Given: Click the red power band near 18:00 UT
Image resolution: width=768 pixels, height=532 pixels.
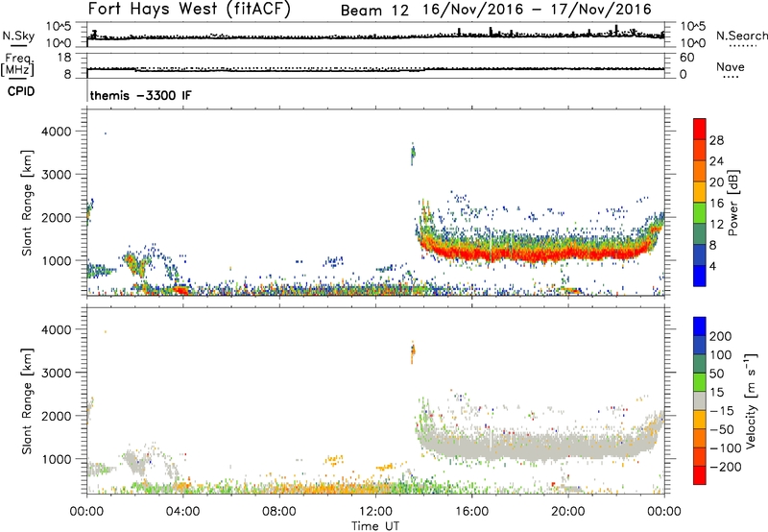Looking at the screenshot, I should 519,254.
